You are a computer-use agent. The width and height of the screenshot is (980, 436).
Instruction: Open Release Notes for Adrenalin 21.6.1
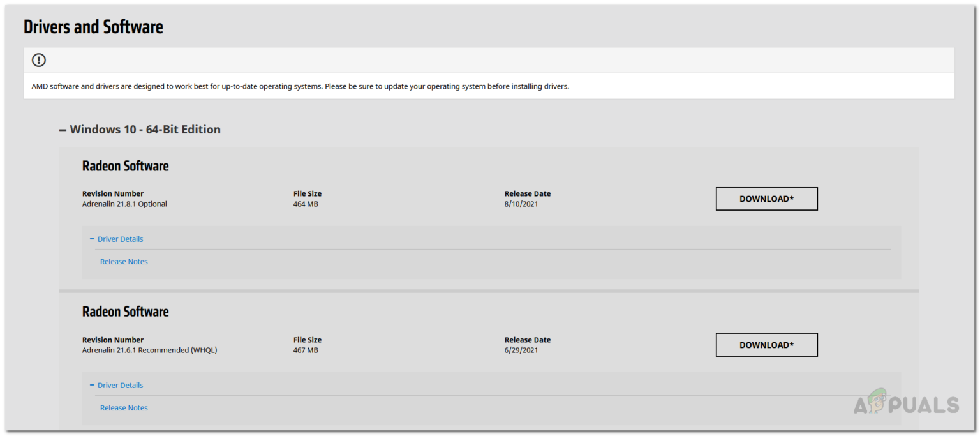(124, 407)
